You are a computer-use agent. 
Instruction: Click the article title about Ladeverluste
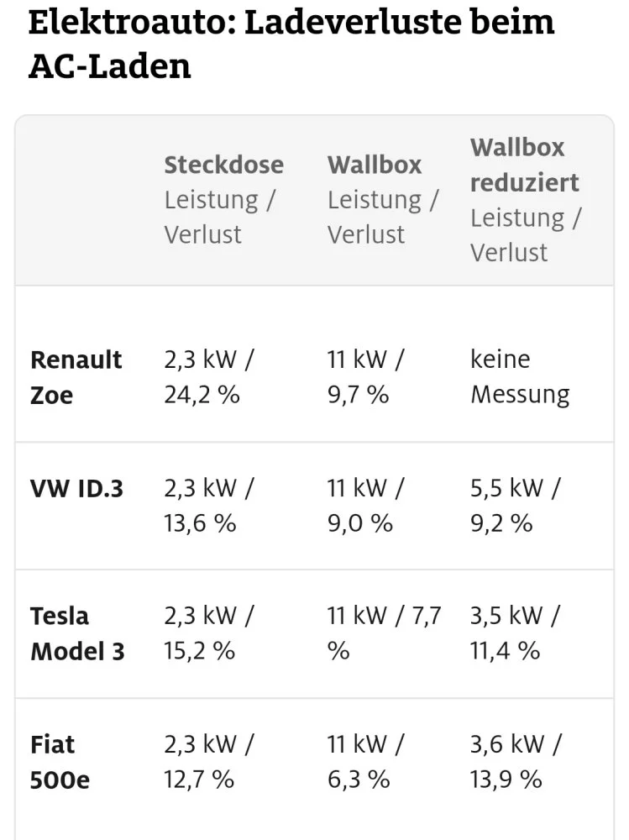[x=291, y=44]
